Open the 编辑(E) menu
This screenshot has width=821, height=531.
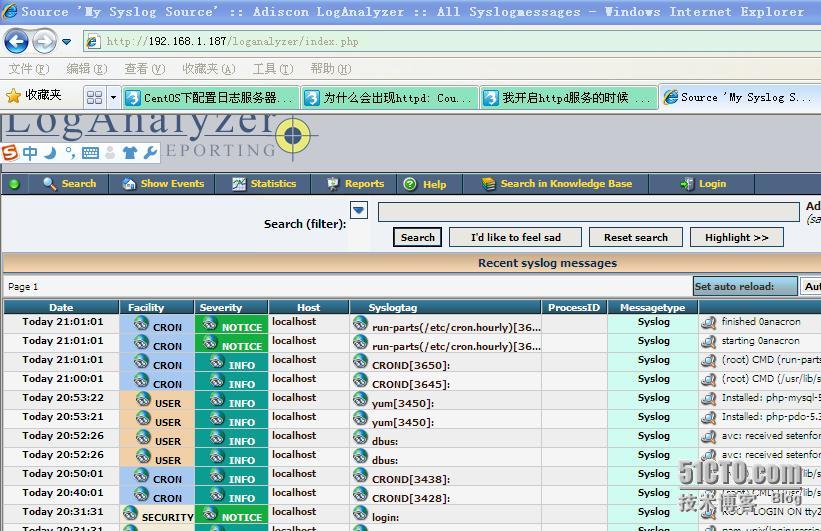click(x=87, y=69)
